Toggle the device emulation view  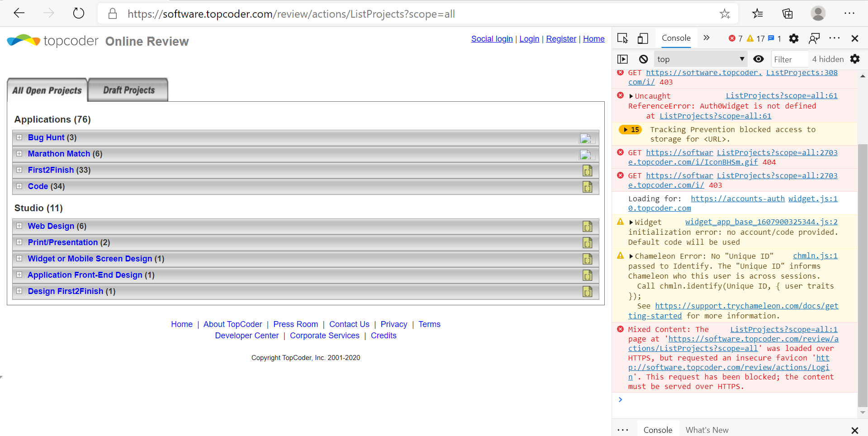pyautogui.click(x=642, y=38)
